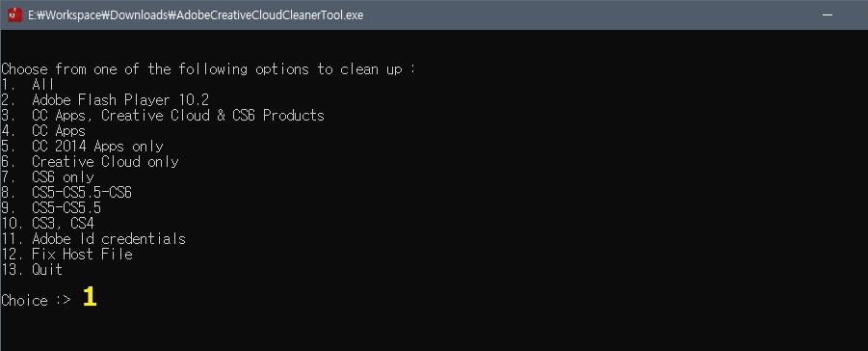Click empty console area below the prompt
868x351 pixels.
tap(434, 330)
